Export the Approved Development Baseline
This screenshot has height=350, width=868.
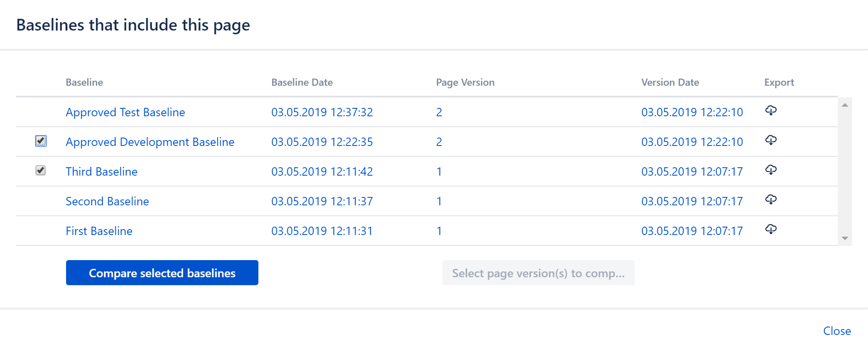771,141
